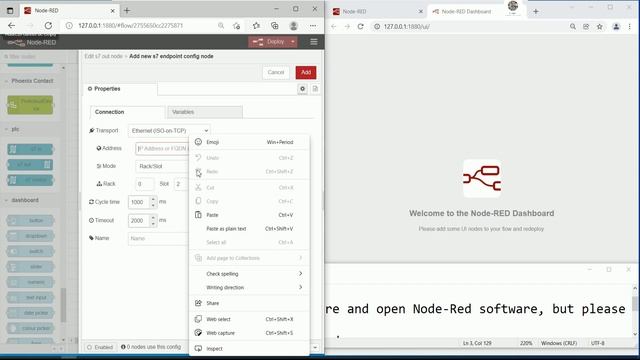Click Paste clipboard icon in context menu
Screen dimensions: 640x360
198,214
